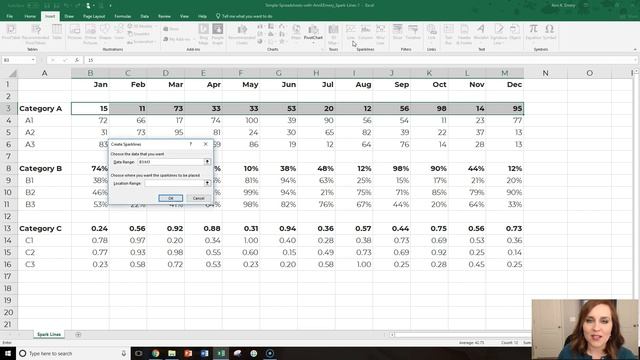This screenshot has height=360, width=640.
Task: Open the View tab
Action: pyautogui.click(x=184, y=16)
